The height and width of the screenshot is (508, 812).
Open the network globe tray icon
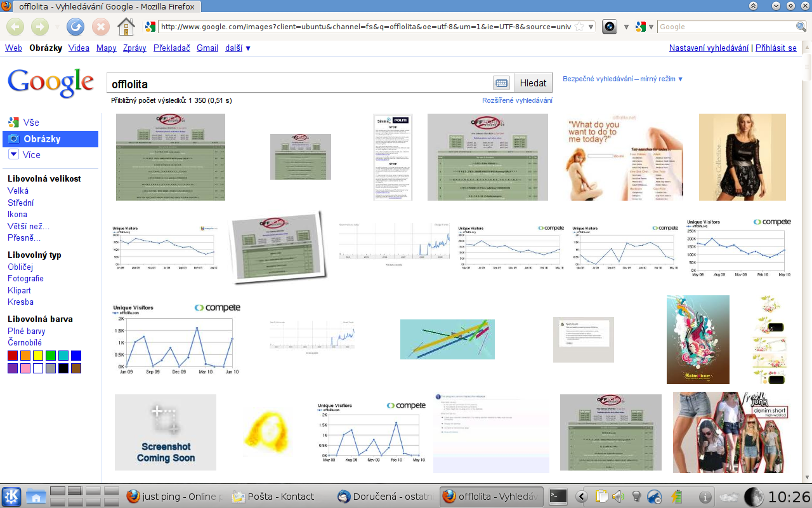click(655, 497)
